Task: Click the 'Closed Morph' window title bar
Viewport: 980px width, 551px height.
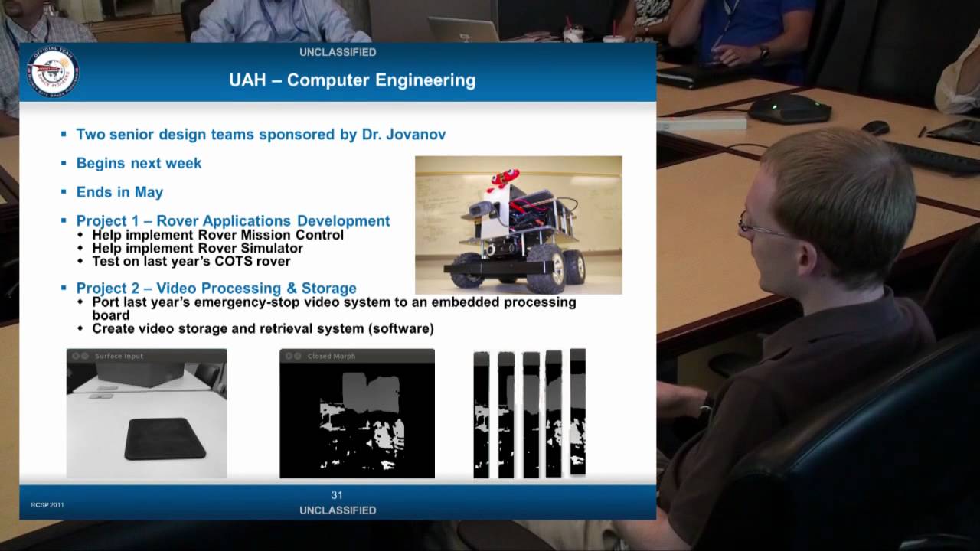Action: click(357, 356)
